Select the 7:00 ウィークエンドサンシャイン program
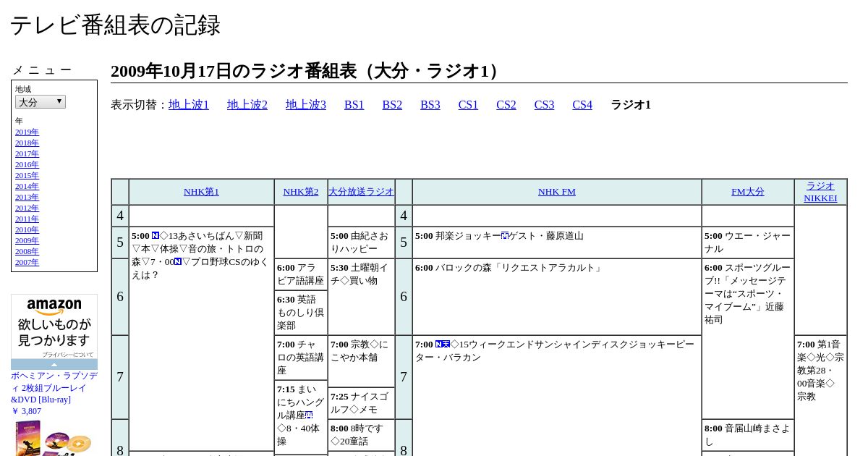Screen dimensions: 868x456 (x=557, y=396)
